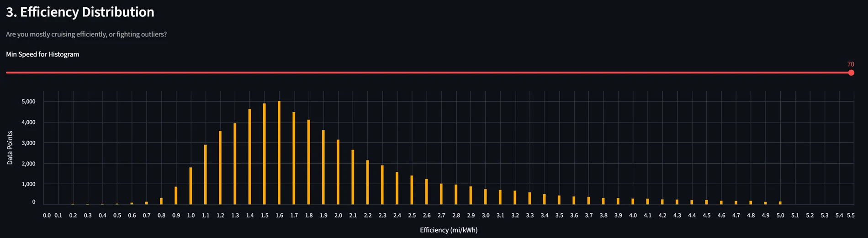
Task: Click the slider value label '70'
Action: click(851, 64)
